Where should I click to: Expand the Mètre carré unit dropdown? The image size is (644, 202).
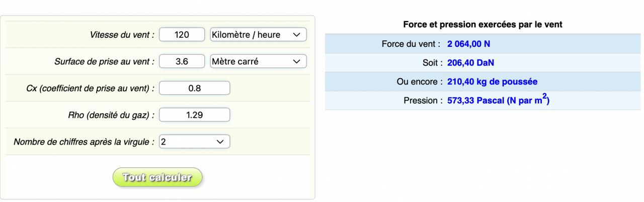(x=258, y=61)
